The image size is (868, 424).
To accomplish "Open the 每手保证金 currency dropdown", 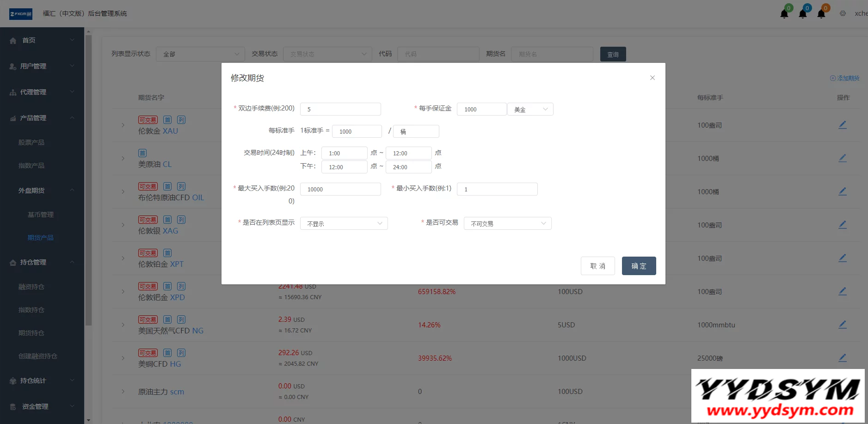I will click(530, 109).
